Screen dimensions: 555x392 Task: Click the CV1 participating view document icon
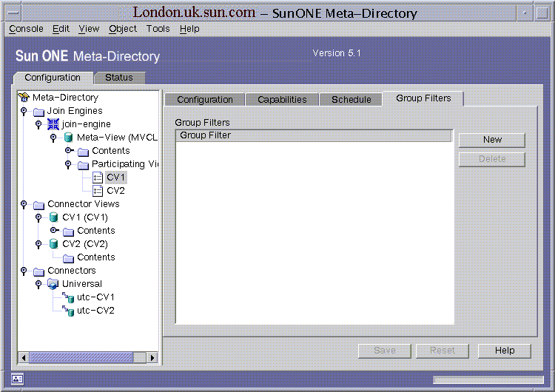pos(98,178)
